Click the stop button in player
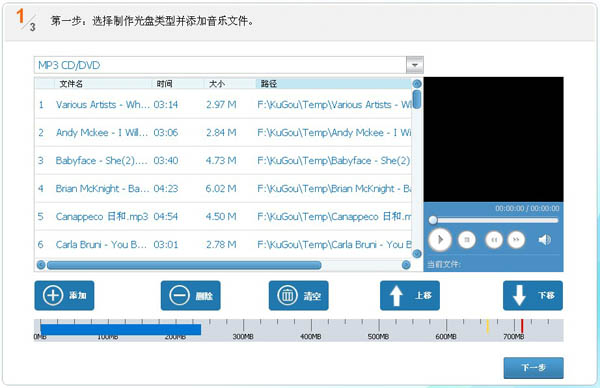 [467, 240]
